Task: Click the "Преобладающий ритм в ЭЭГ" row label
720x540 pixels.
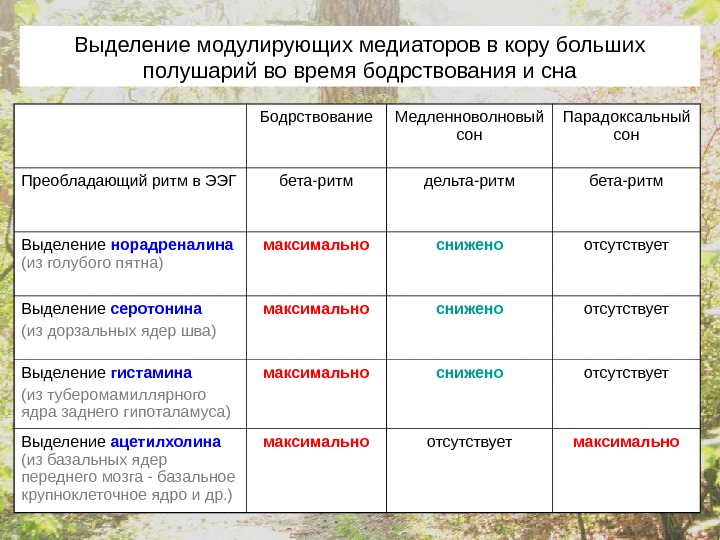Action: (129, 181)
